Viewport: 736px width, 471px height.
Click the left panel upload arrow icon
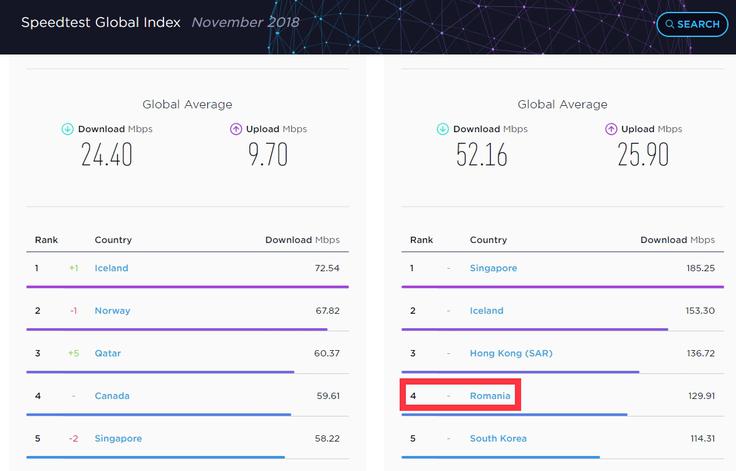click(x=236, y=129)
